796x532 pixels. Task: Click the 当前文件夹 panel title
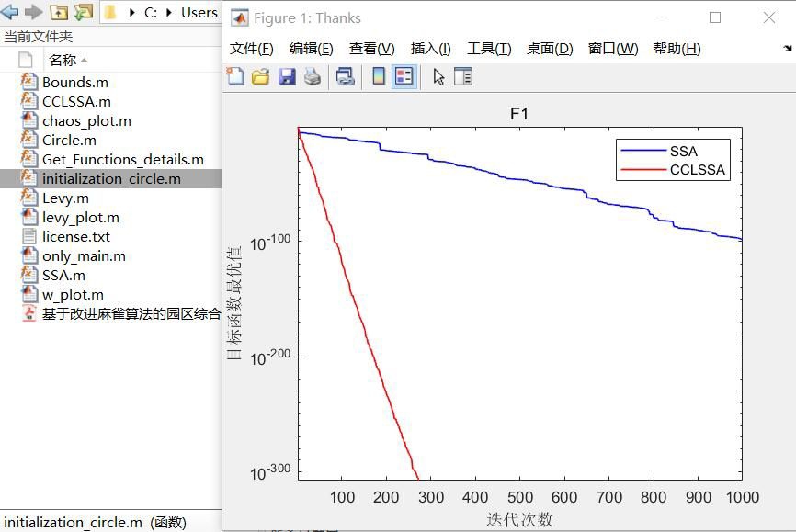pos(38,37)
